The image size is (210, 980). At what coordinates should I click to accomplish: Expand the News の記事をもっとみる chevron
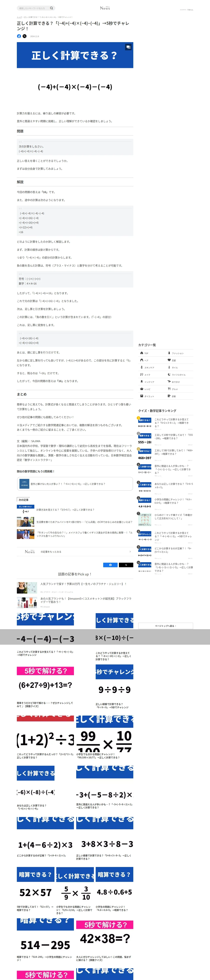pyautogui.click(x=130, y=552)
